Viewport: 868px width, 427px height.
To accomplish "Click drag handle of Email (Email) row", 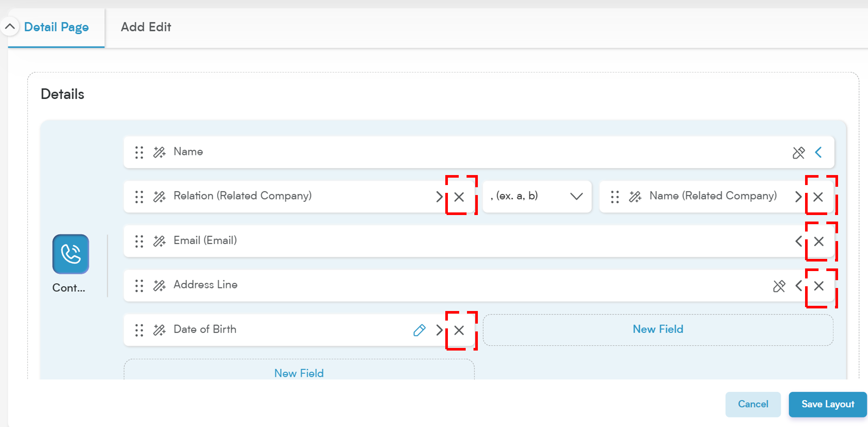I will point(139,241).
